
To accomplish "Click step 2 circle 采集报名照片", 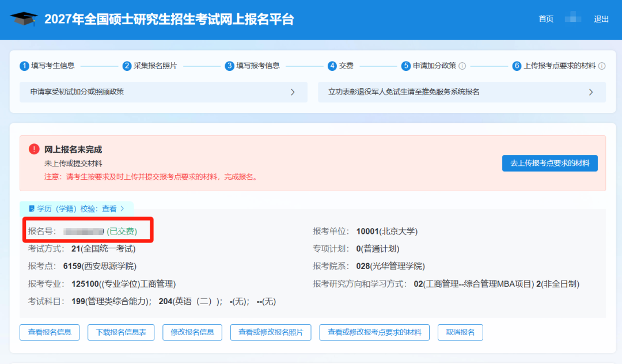I will (127, 66).
